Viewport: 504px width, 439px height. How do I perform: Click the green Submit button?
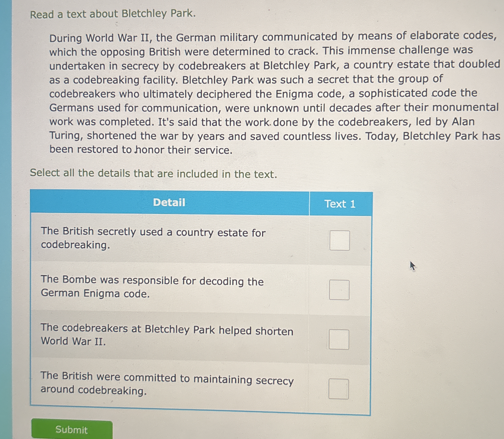tap(72, 430)
